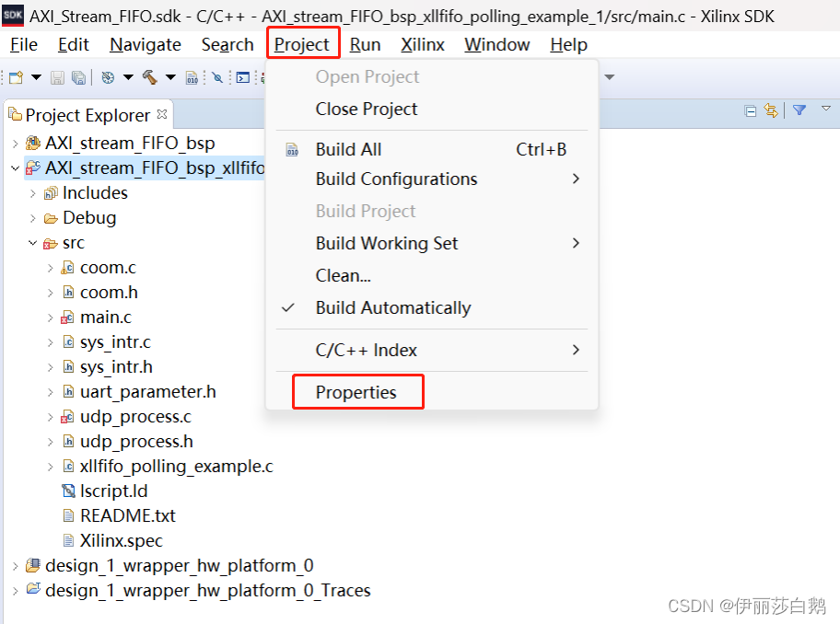The image size is (840, 624).
Task: Click the Save toolbar icon
Action: tap(58, 78)
